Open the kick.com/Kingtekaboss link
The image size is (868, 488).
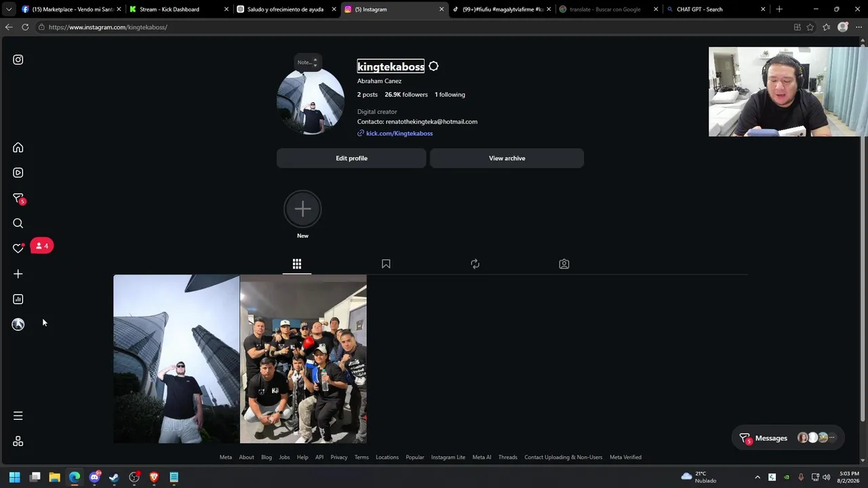(399, 134)
